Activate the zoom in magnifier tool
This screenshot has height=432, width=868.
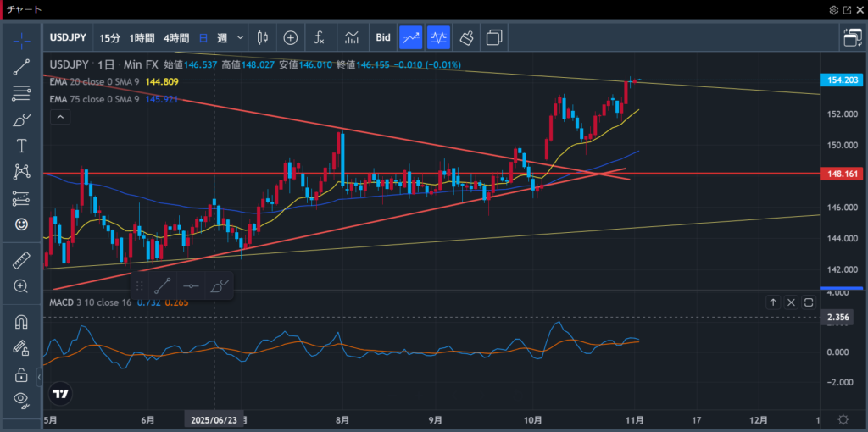(x=22, y=286)
